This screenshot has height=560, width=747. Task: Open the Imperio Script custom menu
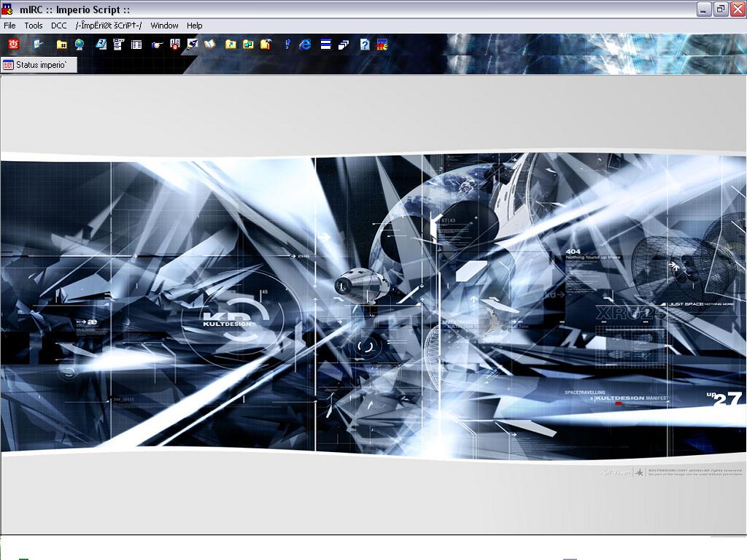pos(109,26)
